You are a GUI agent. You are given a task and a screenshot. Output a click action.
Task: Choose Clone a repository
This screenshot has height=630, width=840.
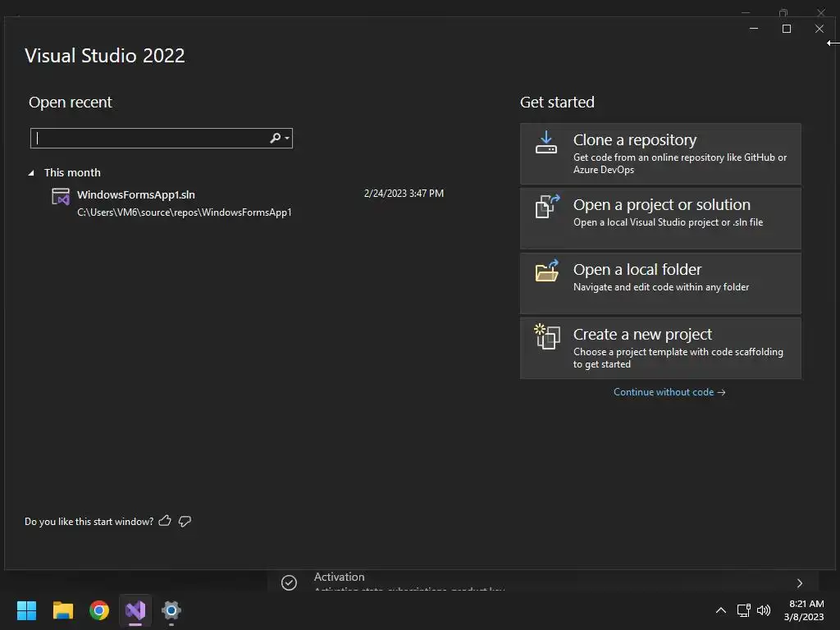[660, 153]
